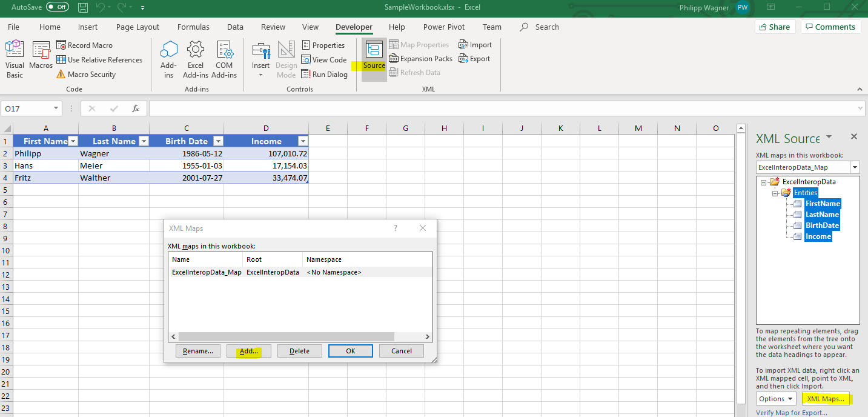Open Income column filter dropdown
Viewport: 868px width, 417px height.
tap(303, 141)
